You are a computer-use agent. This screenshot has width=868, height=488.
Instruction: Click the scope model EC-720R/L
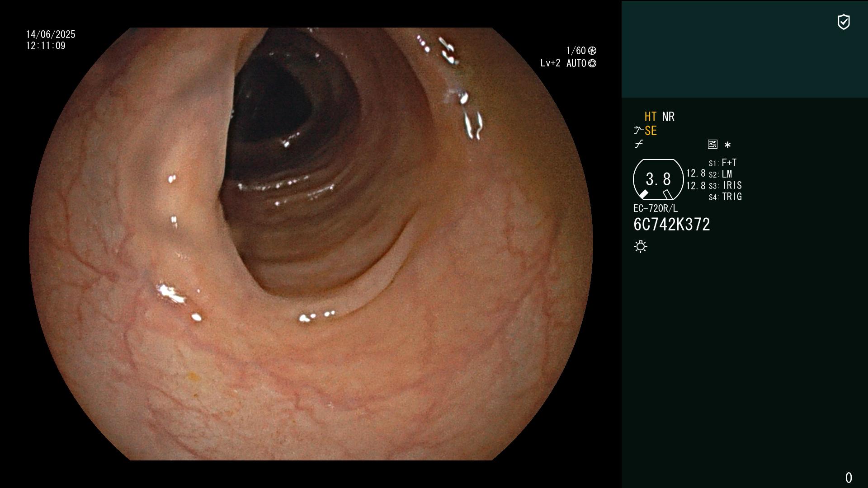click(656, 208)
